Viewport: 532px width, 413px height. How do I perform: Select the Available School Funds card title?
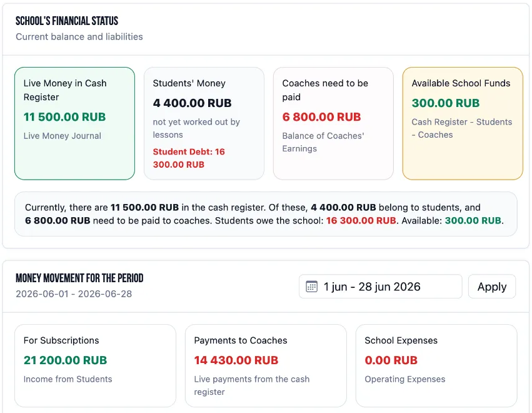click(461, 83)
